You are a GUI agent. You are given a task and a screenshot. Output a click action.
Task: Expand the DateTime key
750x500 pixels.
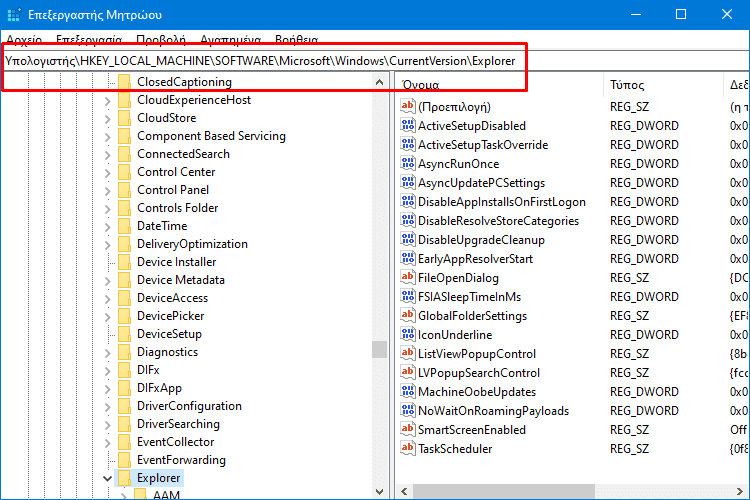108,227
